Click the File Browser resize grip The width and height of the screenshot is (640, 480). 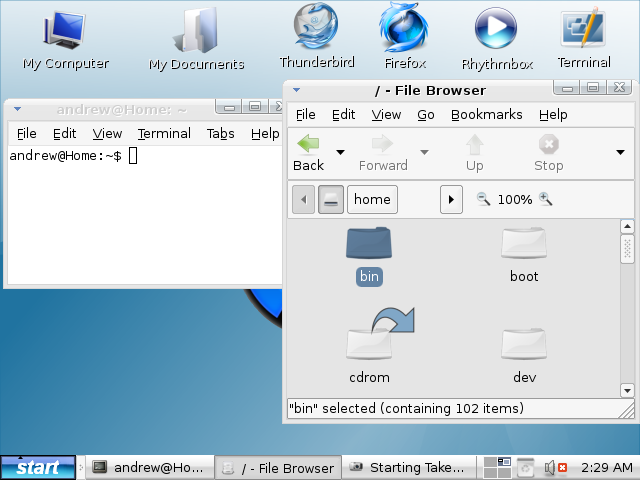tap(627, 409)
